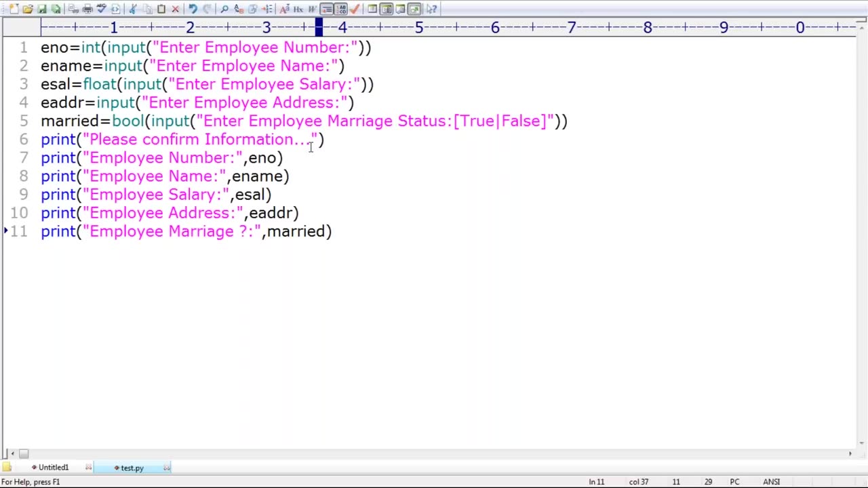This screenshot has width=868, height=488.
Task: Click 'eaddr' argument on line 10
Action: (271, 213)
